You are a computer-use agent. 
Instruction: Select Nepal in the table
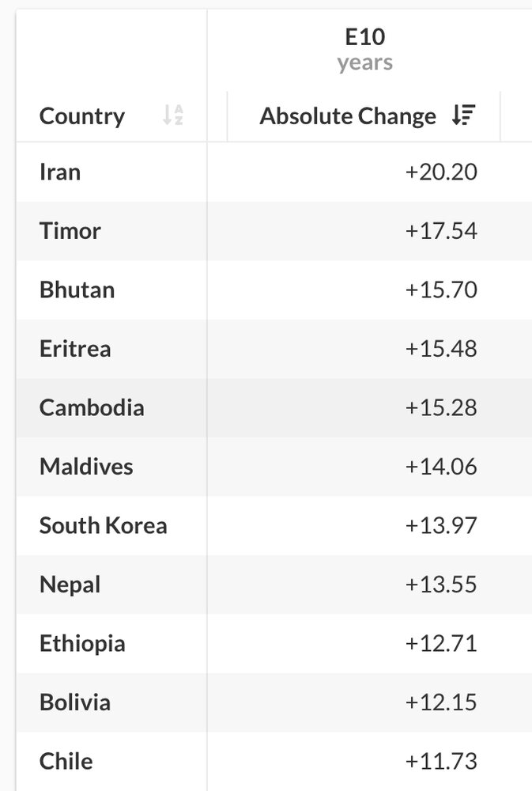(70, 585)
